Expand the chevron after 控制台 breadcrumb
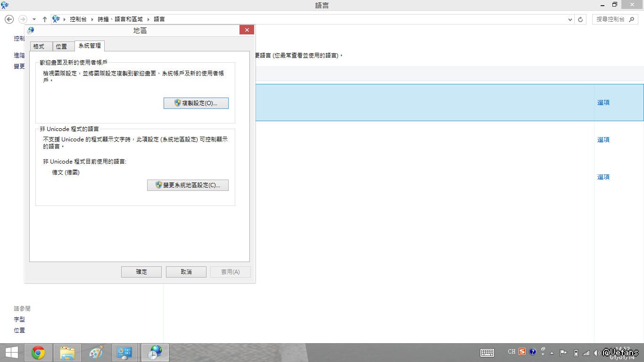The height and width of the screenshot is (362, 644). [x=92, y=19]
